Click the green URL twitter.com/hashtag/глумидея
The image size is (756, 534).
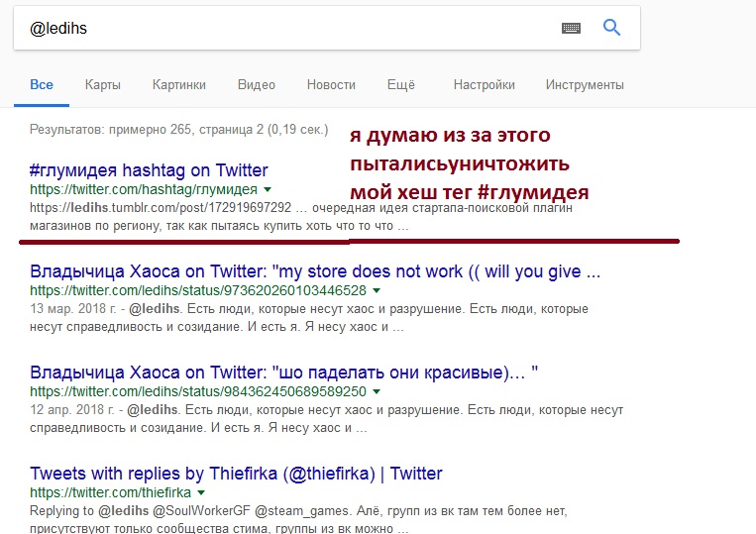click(x=144, y=189)
